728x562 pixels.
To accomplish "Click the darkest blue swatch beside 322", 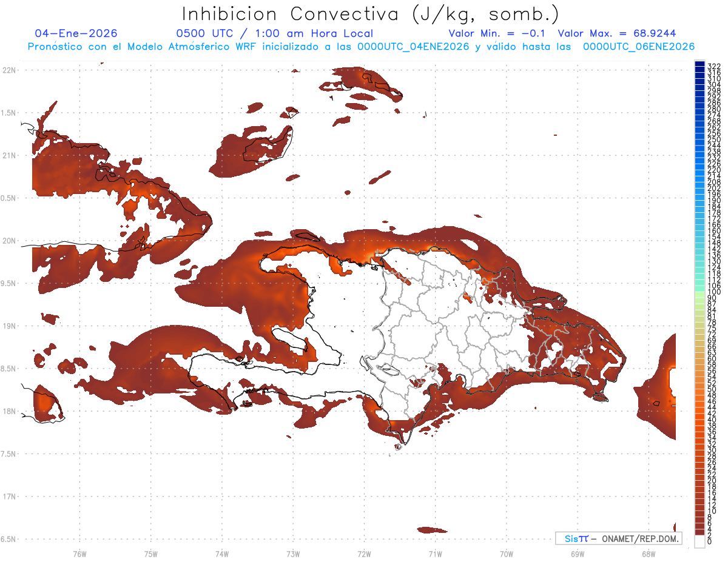I will (699, 64).
